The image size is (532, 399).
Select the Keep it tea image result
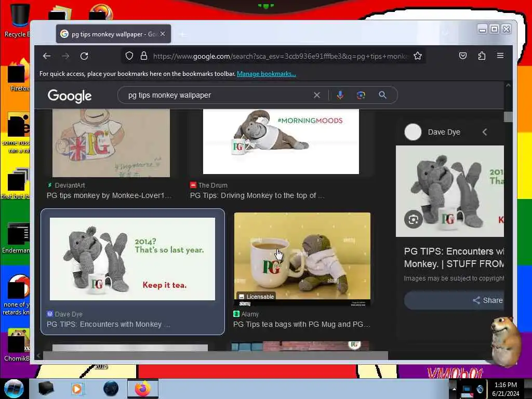click(x=132, y=259)
